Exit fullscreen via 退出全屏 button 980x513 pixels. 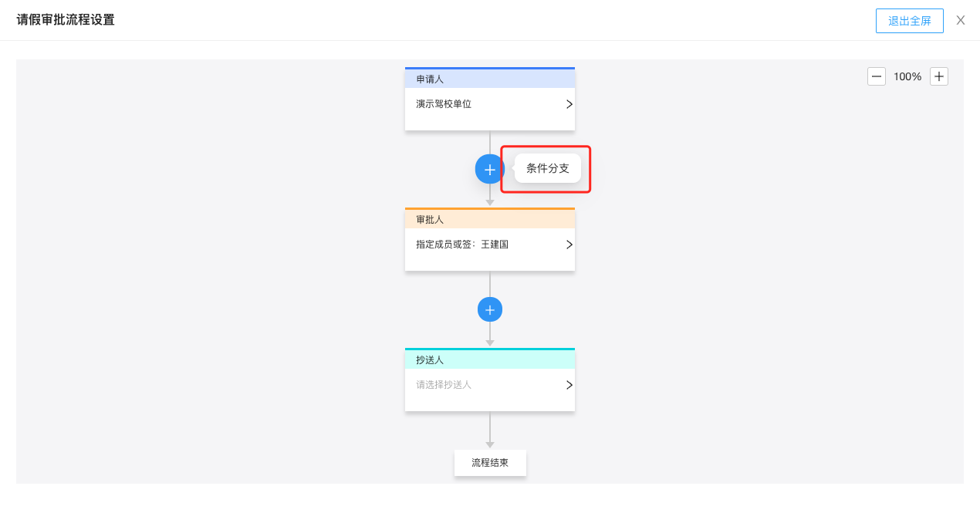pos(910,21)
